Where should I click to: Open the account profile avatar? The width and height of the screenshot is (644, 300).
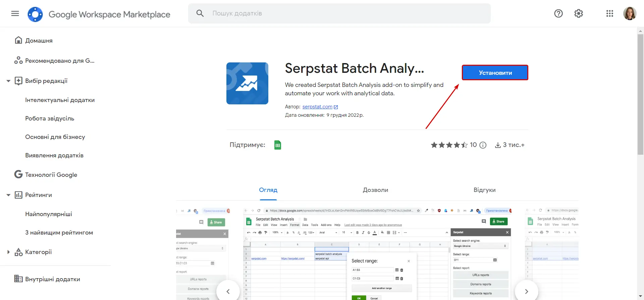(630, 13)
